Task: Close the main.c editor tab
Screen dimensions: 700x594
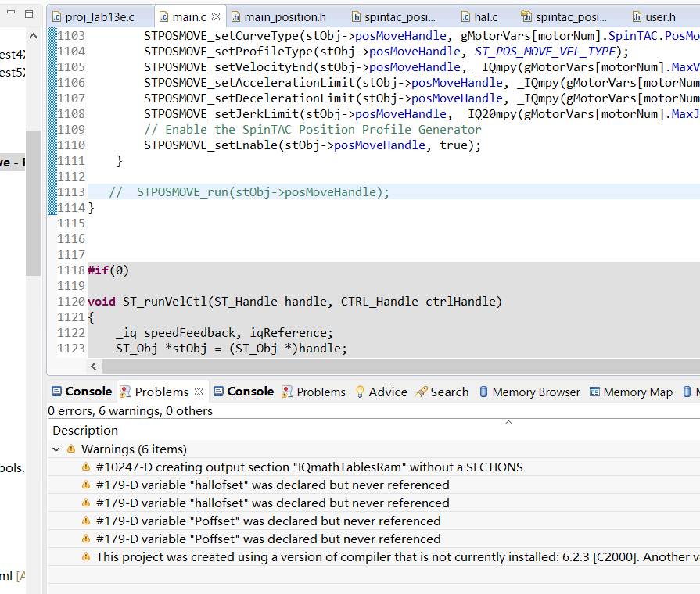Action: pos(216,16)
